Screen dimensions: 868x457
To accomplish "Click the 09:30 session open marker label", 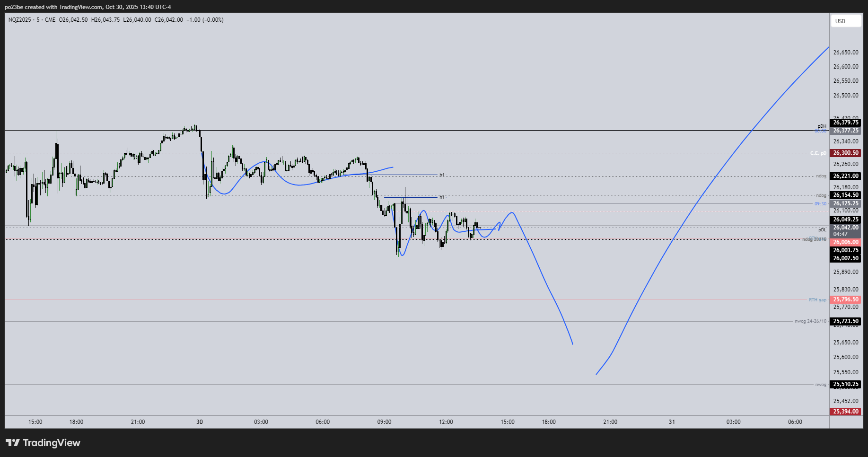I will 820,203.
